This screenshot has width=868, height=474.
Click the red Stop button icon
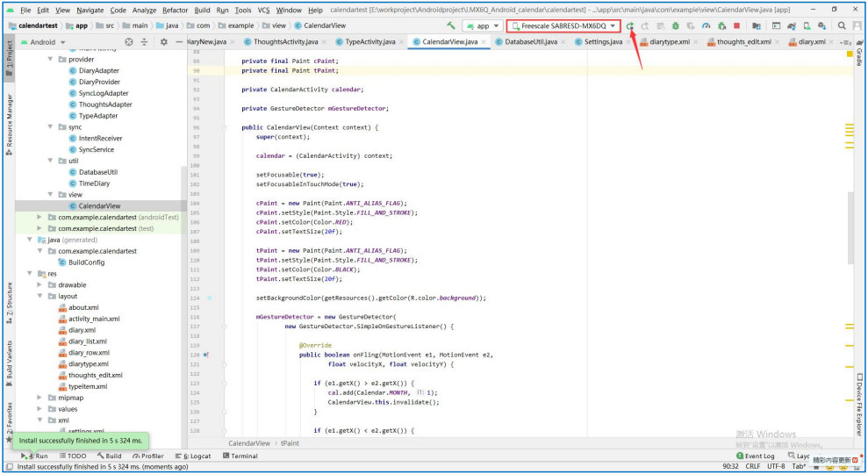click(737, 25)
